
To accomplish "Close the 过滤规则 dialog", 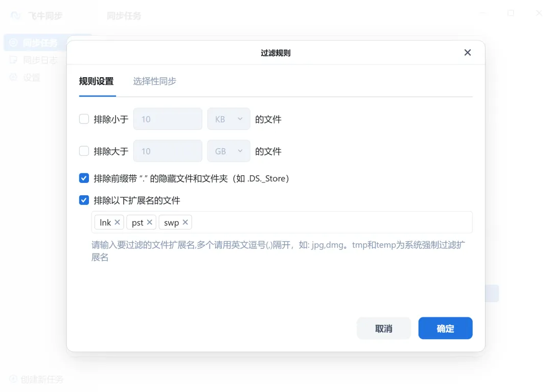I will click(x=467, y=53).
